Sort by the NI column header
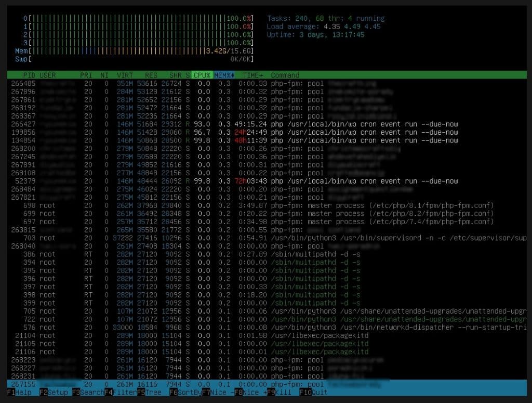 [104, 75]
